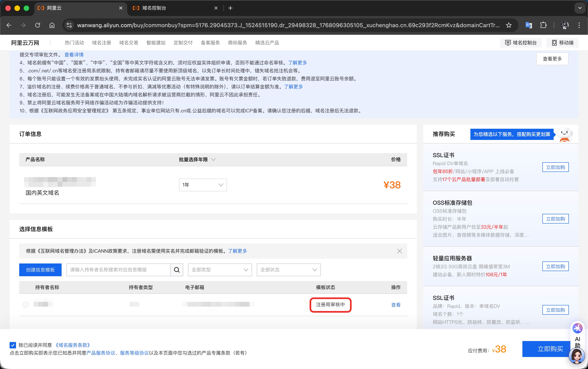Expand 批量选择年限 chevron in table header
The height and width of the screenshot is (369, 588).
(x=213, y=160)
